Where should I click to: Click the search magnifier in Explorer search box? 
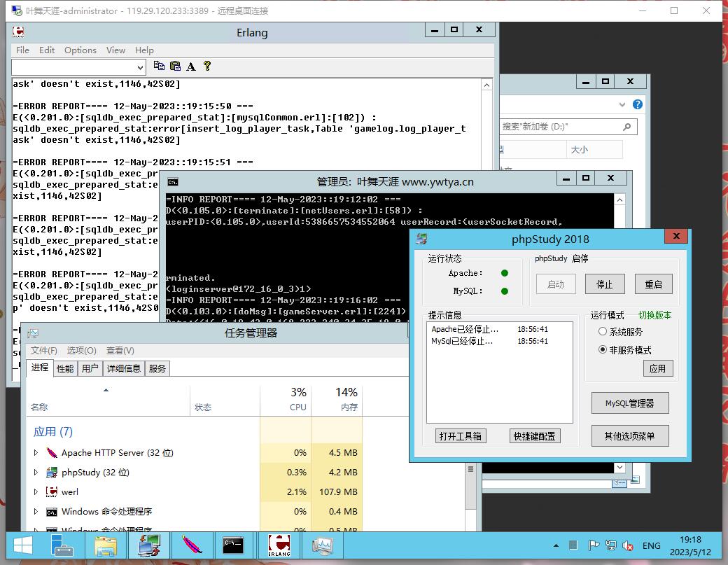pyautogui.click(x=626, y=127)
